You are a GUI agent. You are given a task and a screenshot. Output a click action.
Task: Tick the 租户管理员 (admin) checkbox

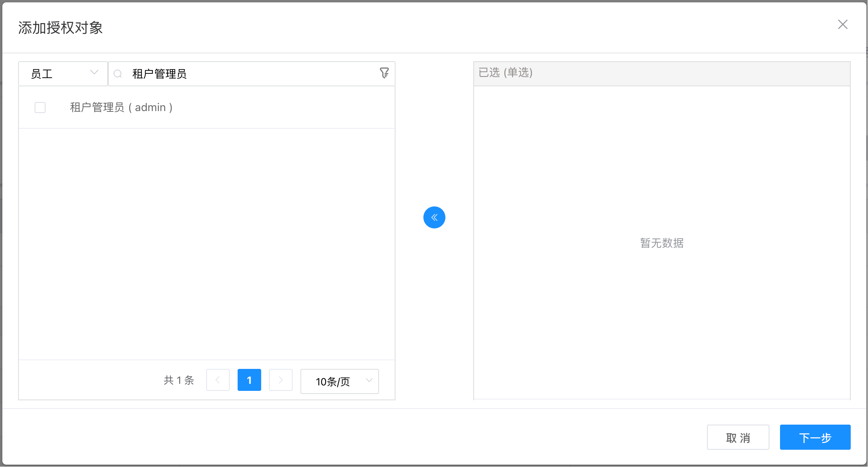(40, 108)
